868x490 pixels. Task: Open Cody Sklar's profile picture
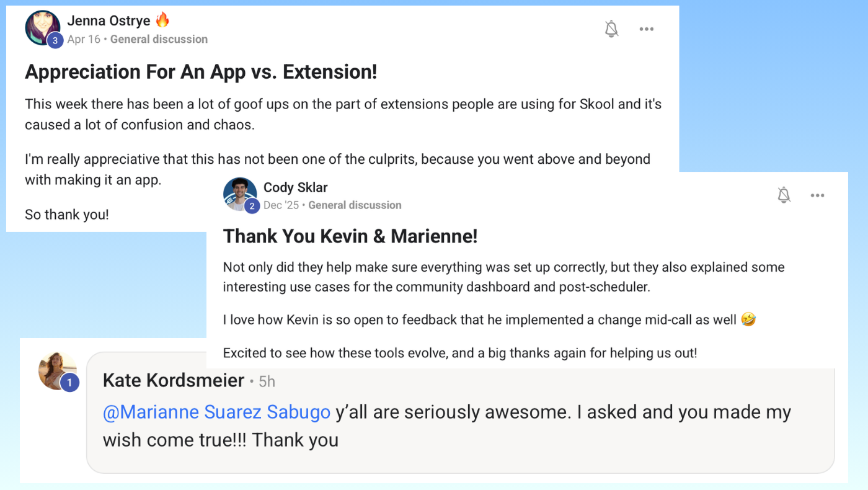pyautogui.click(x=240, y=194)
